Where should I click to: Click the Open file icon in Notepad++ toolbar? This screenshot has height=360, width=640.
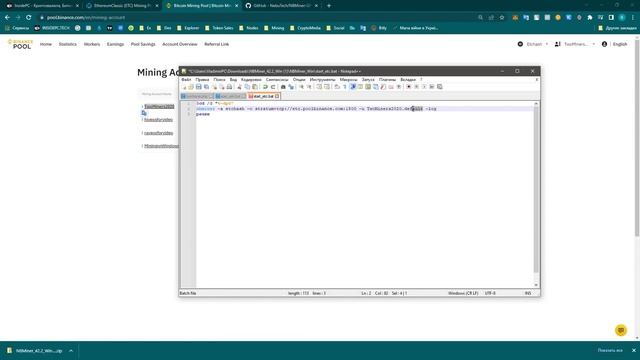click(x=191, y=87)
